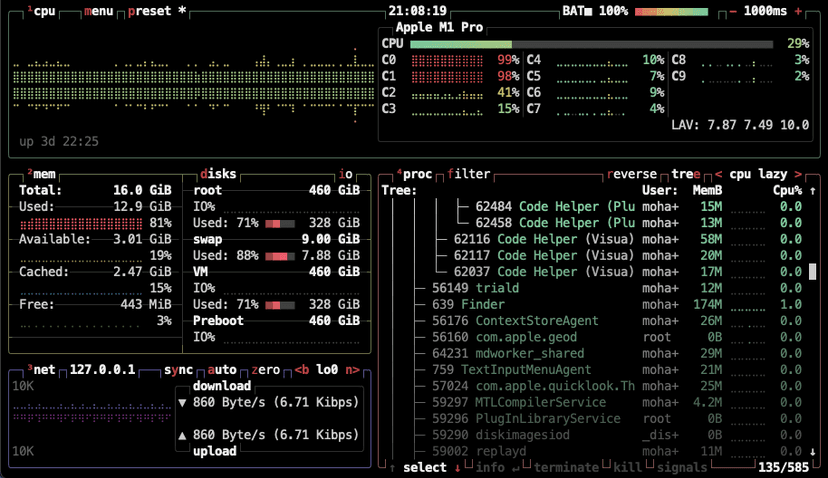The width and height of the screenshot is (828, 478).
Task: Activate the process filter input field
Action: point(469,174)
